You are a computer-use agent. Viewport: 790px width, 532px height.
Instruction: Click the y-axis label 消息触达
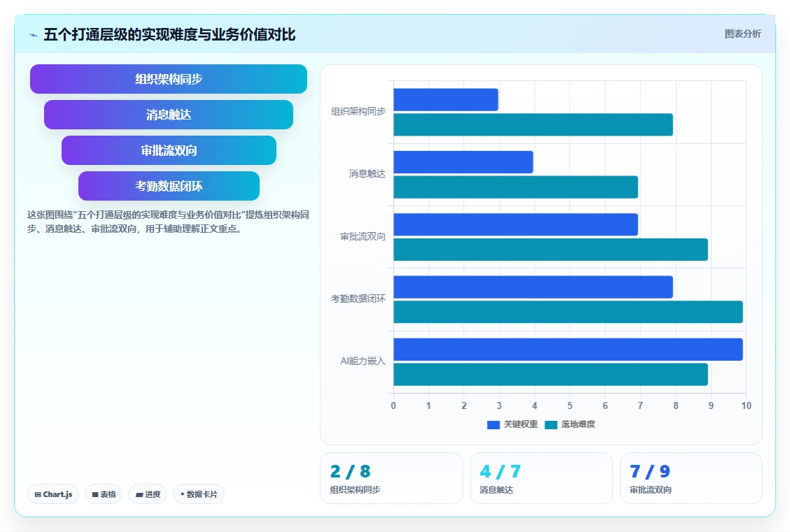coord(367,173)
